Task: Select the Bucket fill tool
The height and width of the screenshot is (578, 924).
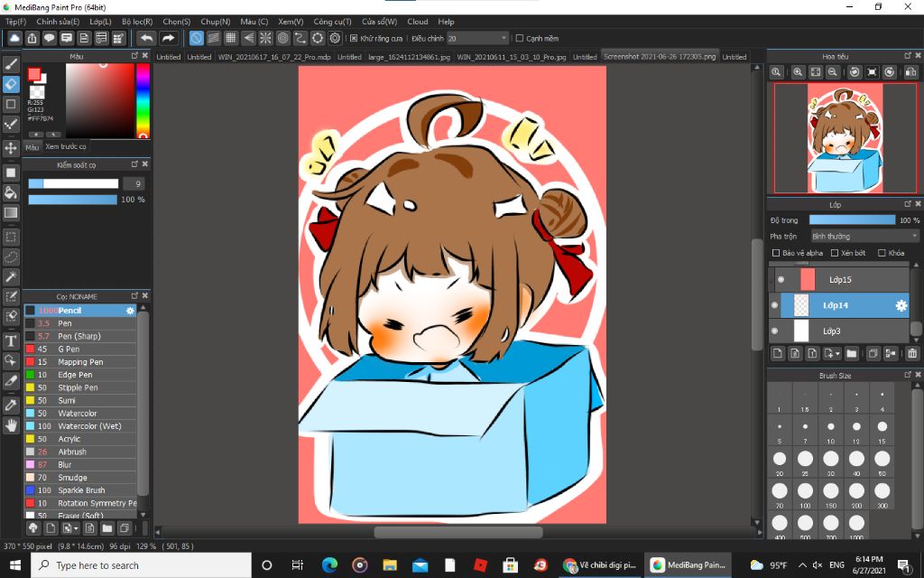Action: [x=11, y=192]
